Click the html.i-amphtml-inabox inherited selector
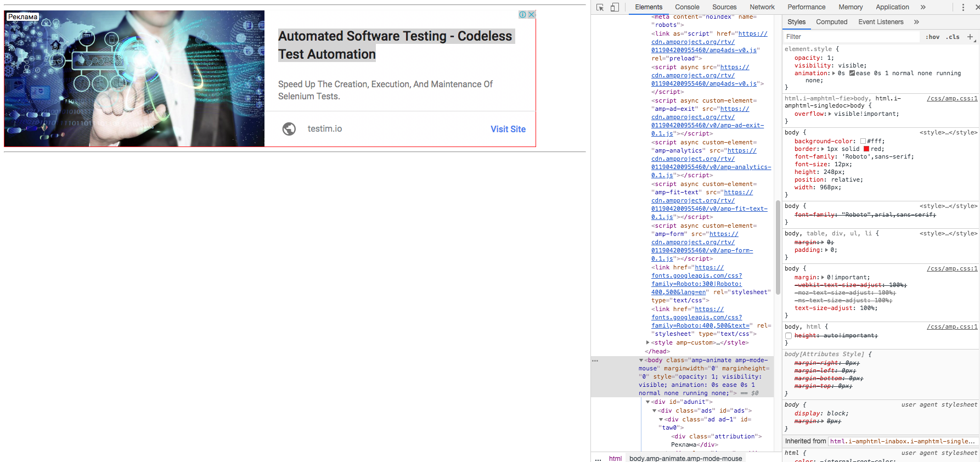This screenshot has width=980, height=462. coord(902,441)
